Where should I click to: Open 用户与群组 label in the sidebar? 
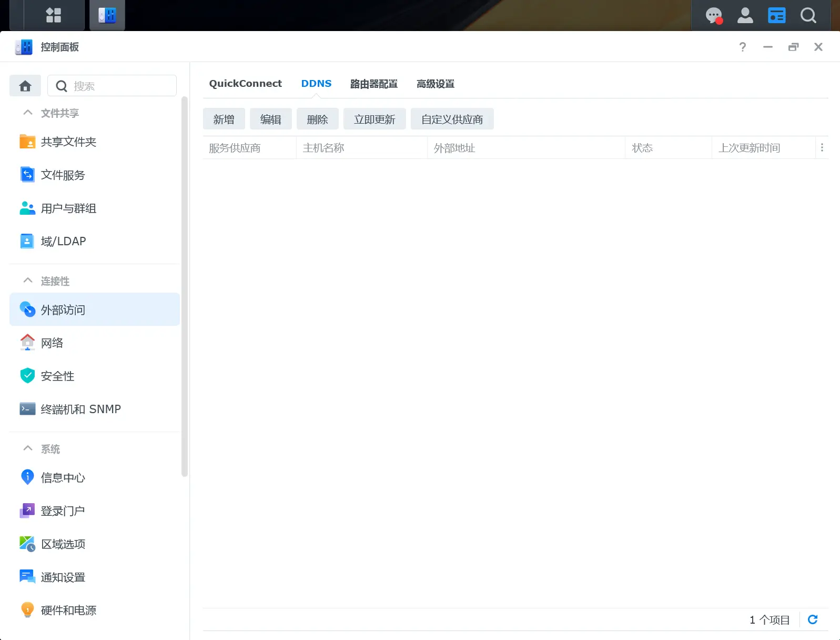click(69, 208)
